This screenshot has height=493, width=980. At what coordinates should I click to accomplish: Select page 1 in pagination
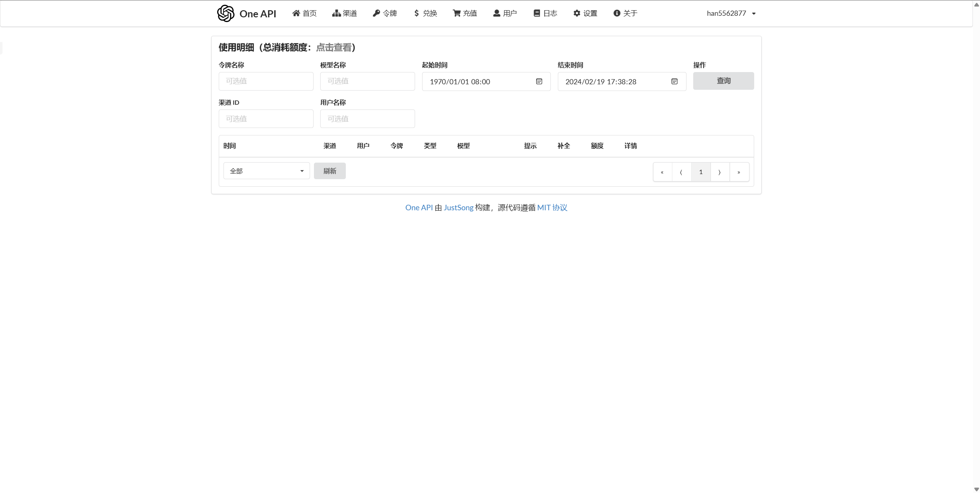tap(701, 172)
